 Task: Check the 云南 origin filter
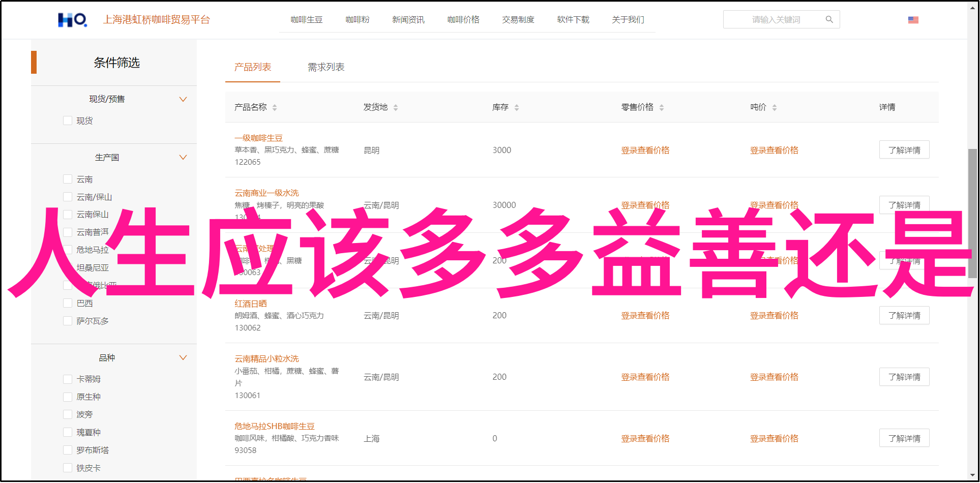tap(67, 179)
